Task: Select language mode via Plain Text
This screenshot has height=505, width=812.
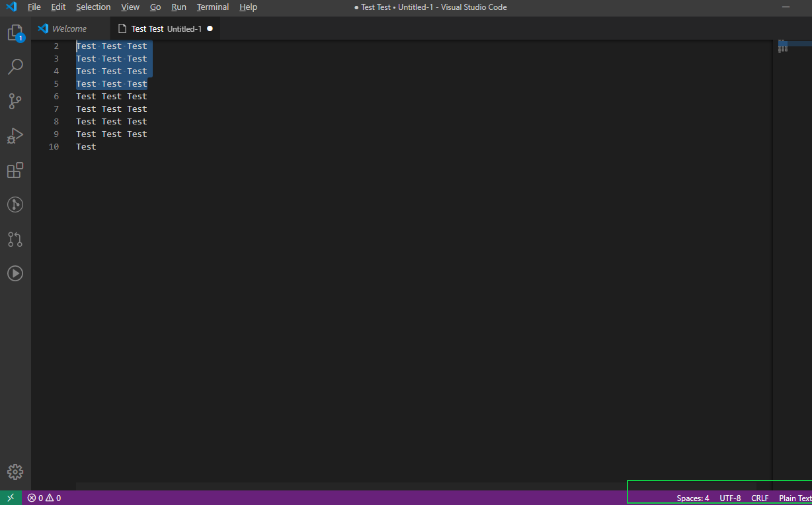Action: point(795,498)
